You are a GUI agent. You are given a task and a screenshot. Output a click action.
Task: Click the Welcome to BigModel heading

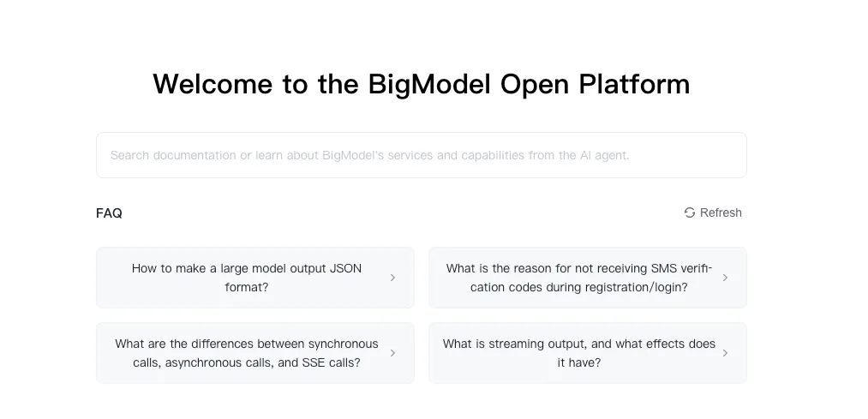[421, 84]
